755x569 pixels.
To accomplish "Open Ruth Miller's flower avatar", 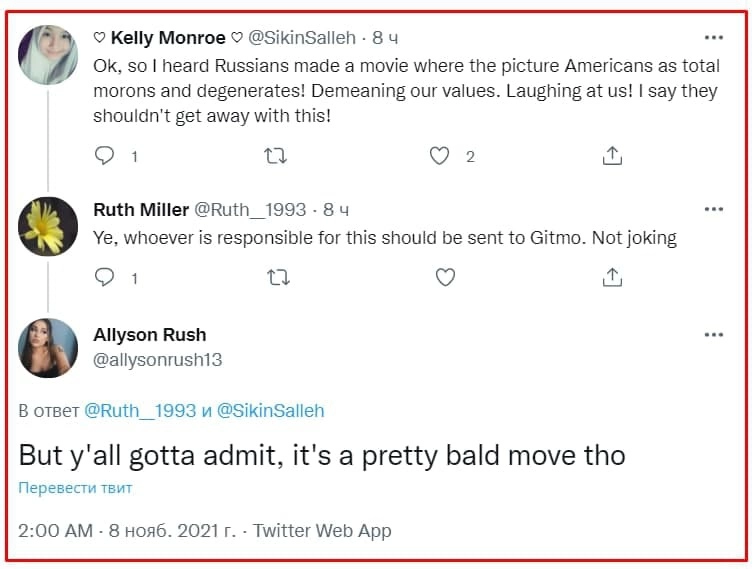I will [48, 226].
